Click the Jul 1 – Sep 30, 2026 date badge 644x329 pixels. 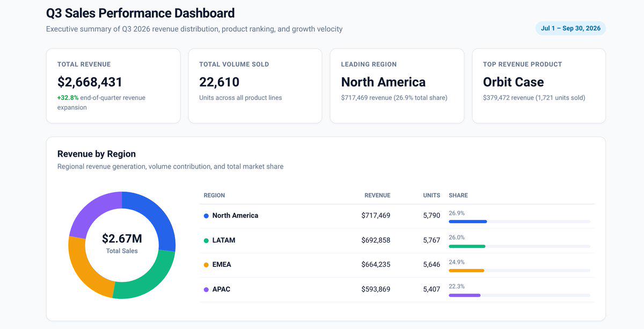[x=570, y=28]
